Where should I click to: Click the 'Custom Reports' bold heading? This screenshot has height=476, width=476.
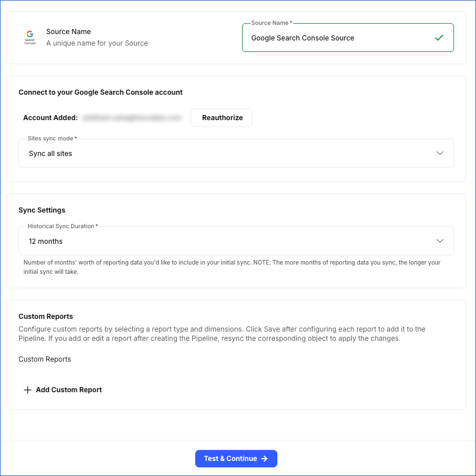46,317
